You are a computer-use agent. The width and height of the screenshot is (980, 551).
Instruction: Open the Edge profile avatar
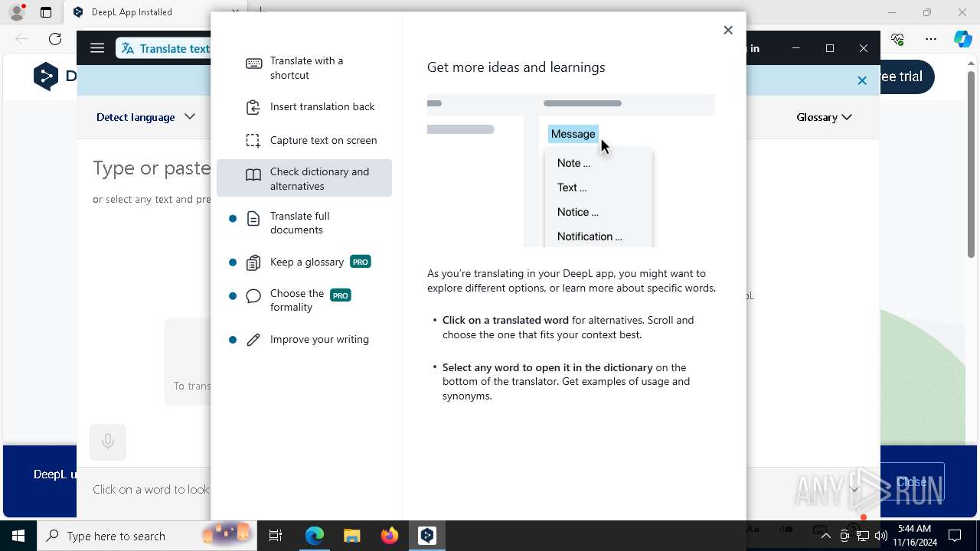point(16,12)
